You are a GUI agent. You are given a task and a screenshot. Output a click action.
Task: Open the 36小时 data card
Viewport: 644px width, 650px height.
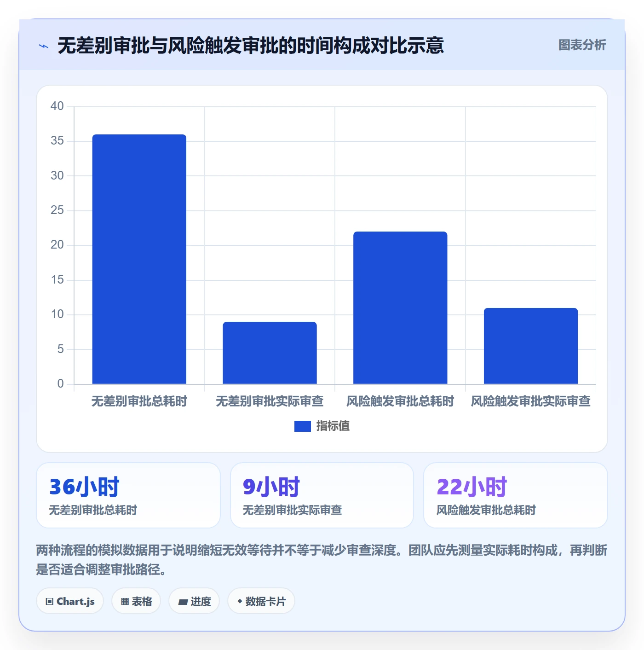tap(128, 495)
